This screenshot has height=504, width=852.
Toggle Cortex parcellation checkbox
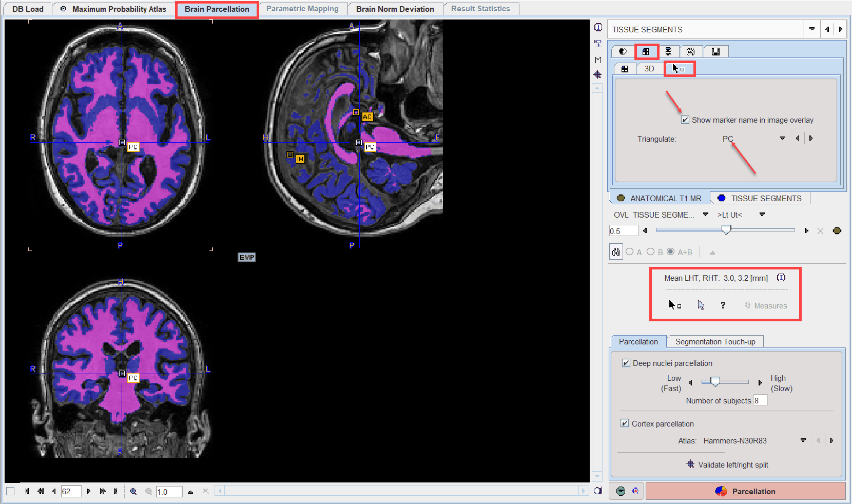click(x=625, y=423)
